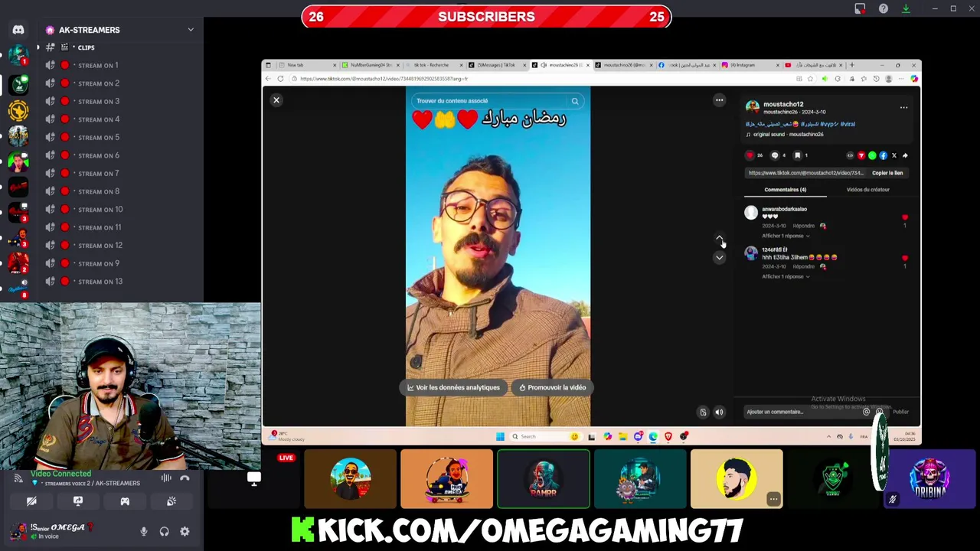Open Discord soundboard icon
This screenshot has height=551, width=980.
[171, 501]
